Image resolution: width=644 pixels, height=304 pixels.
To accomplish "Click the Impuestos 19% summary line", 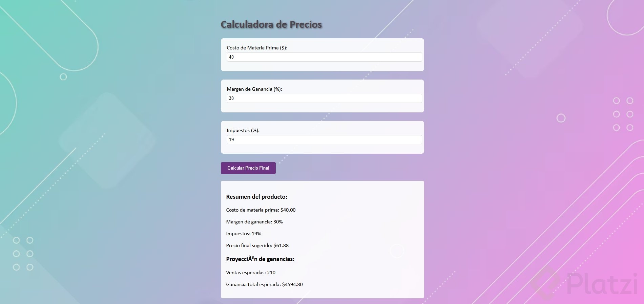I will pyautogui.click(x=243, y=234).
